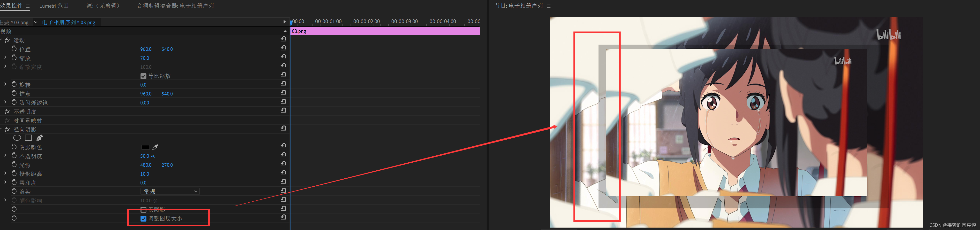Select the 主要 * 03.png master clip
This screenshot has width=980, height=230.
click(x=15, y=23)
